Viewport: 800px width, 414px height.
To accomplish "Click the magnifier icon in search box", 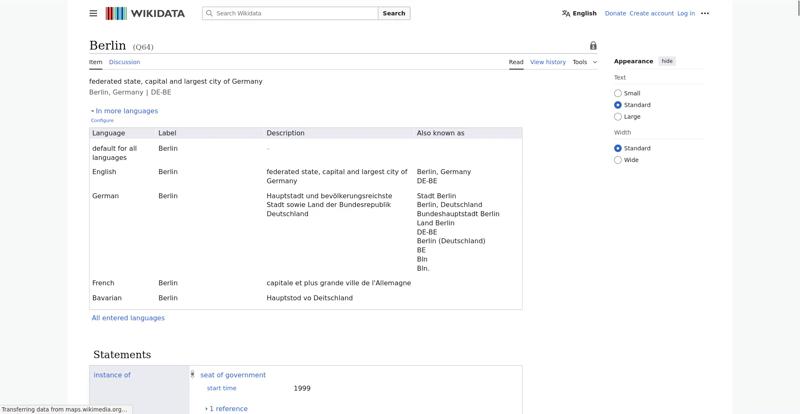I will coord(209,14).
